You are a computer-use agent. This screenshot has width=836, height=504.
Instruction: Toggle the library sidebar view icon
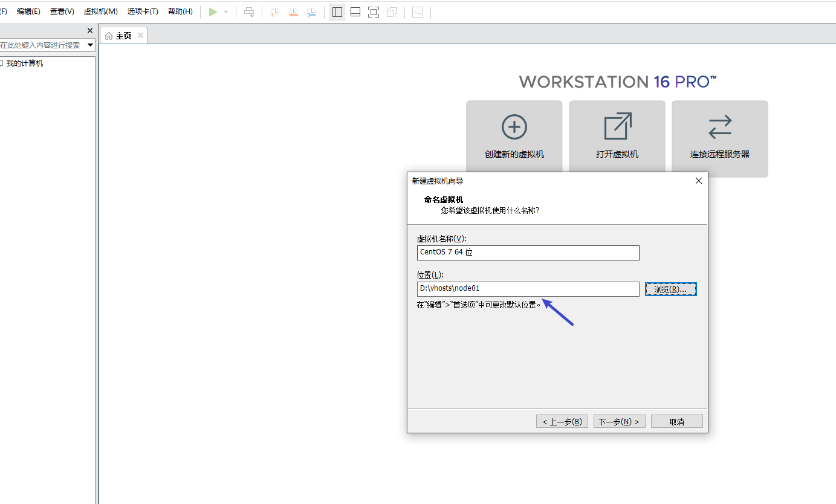[x=337, y=12]
